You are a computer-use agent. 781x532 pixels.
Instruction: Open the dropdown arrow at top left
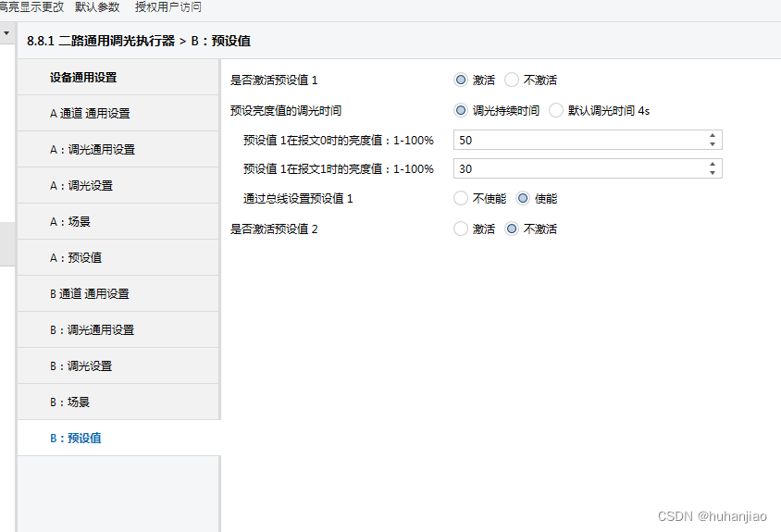(x=6, y=33)
